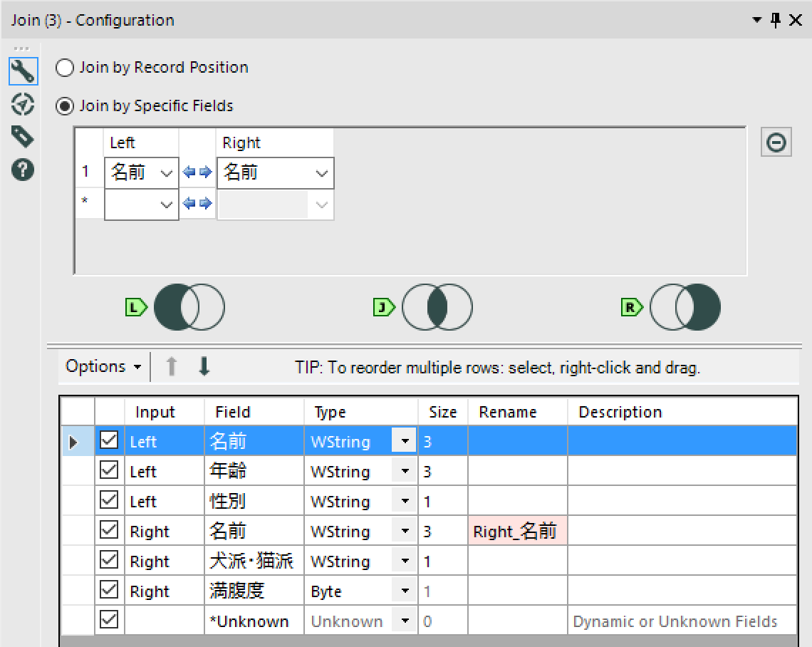Click the L left-output Venn diagram
This screenshot has width=812, height=647.
pyautogui.click(x=189, y=306)
